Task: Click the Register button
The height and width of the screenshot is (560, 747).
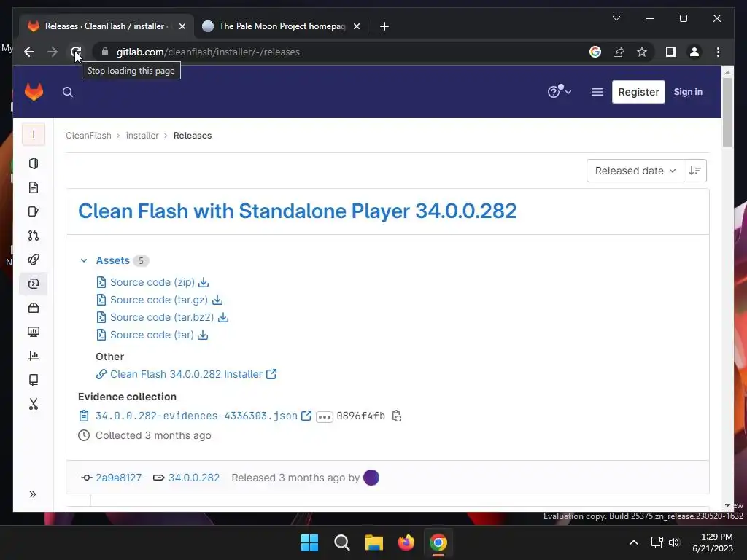Action: [638, 92]
